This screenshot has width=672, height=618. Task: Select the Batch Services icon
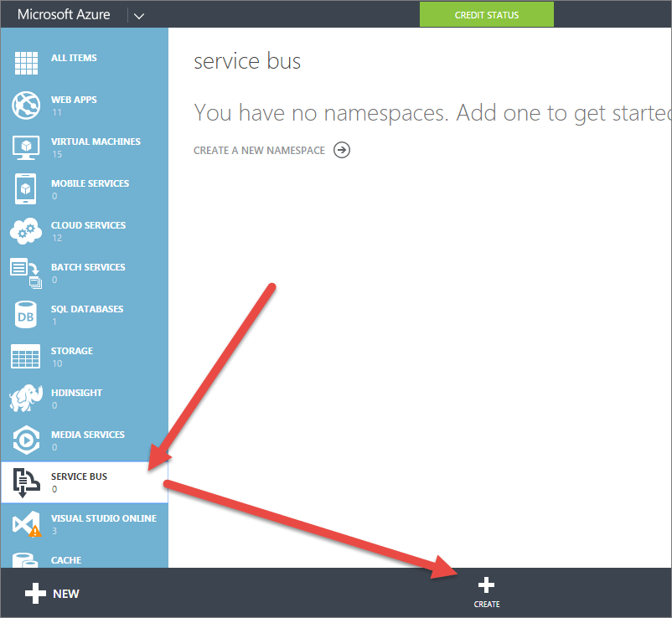pos(26,273)
